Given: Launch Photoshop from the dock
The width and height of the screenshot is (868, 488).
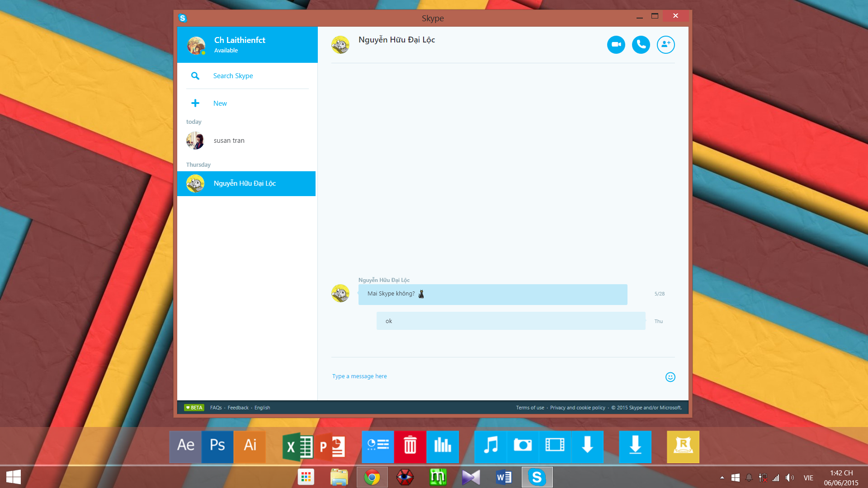Looking at the screenshot, I should 217,446.
